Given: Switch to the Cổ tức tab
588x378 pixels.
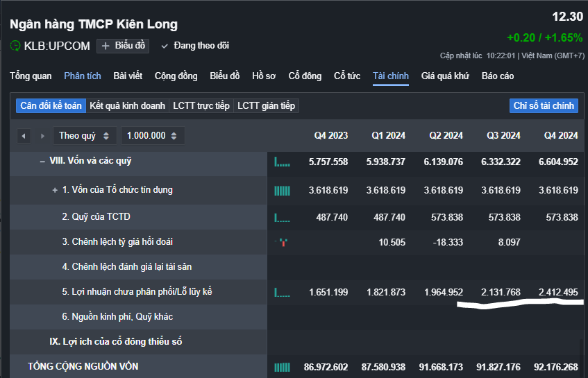Looking at the screenshot, I should 347,76.
